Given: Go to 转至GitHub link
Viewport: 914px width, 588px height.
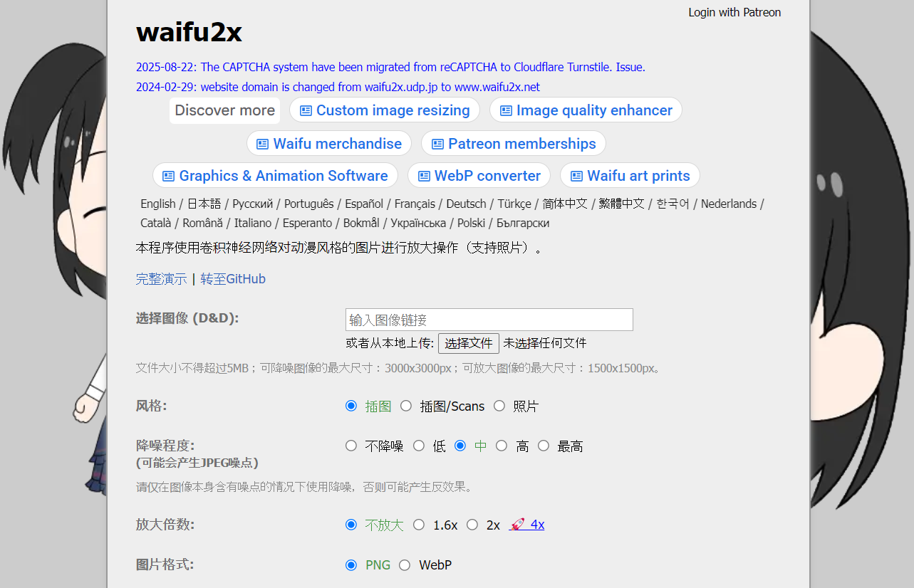Looking at the screenshot, I should [233, 279].
